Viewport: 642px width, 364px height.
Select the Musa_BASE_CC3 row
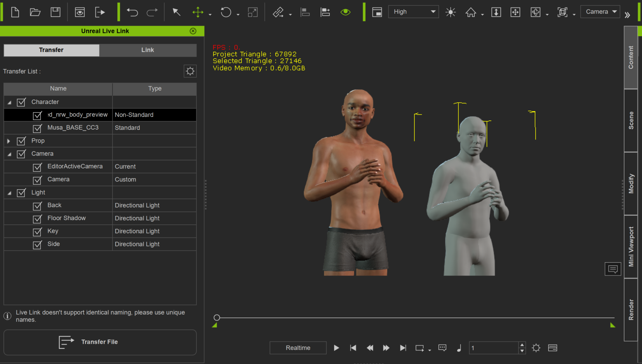[100, 128]
